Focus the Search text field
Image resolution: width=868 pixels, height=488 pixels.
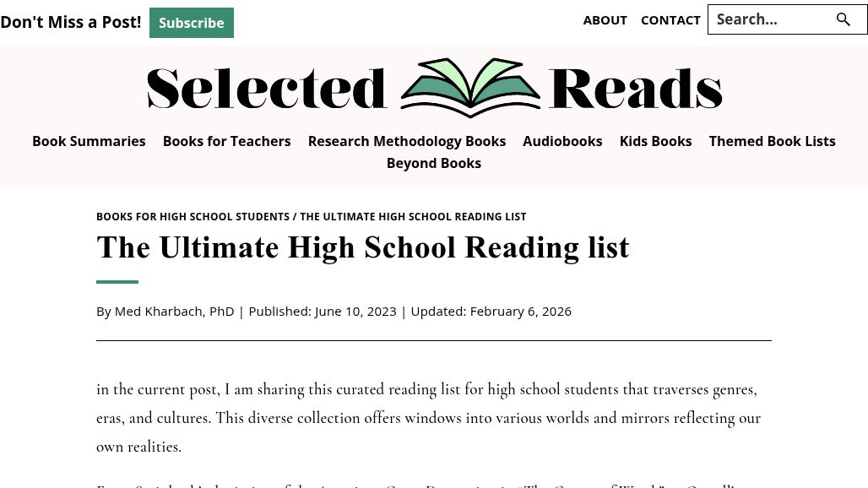(768, 19)
